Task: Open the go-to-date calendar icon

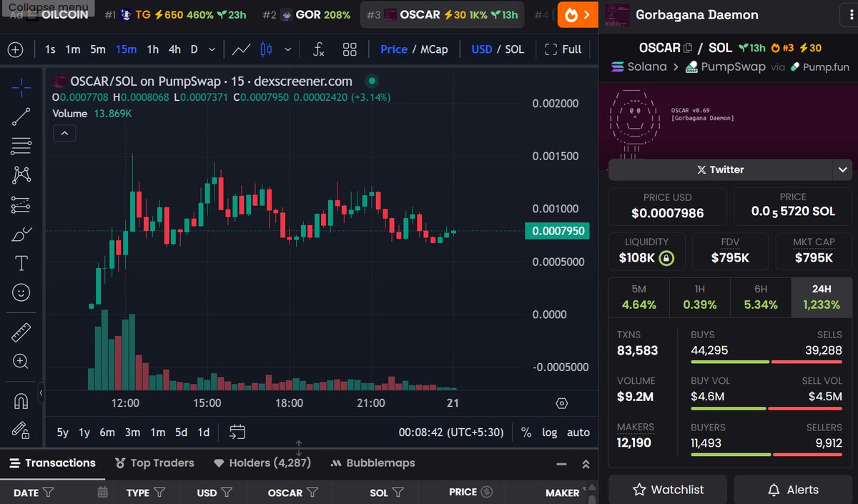Action: (x=237, y=432)
